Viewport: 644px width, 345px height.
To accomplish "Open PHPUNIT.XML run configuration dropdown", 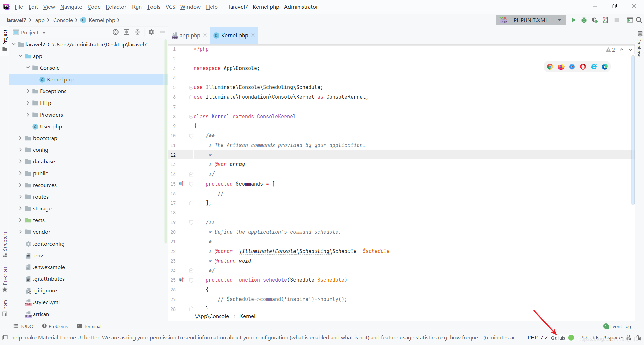I will (x=559, y=20).
